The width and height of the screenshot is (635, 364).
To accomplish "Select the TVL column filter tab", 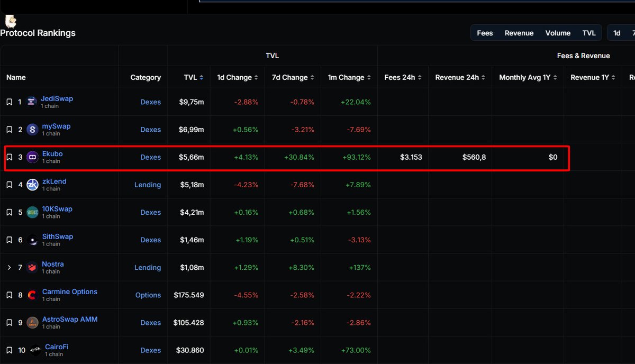I will pyautogui.click(x=589, y=33).
